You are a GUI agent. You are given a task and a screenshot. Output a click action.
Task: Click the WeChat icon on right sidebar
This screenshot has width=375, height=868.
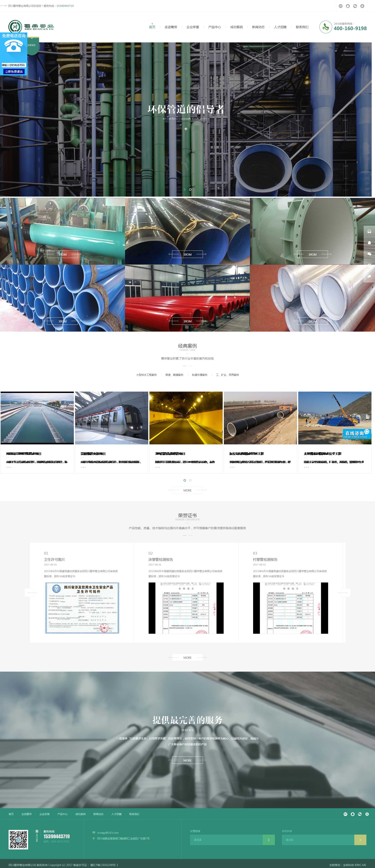tap(369, 254)
